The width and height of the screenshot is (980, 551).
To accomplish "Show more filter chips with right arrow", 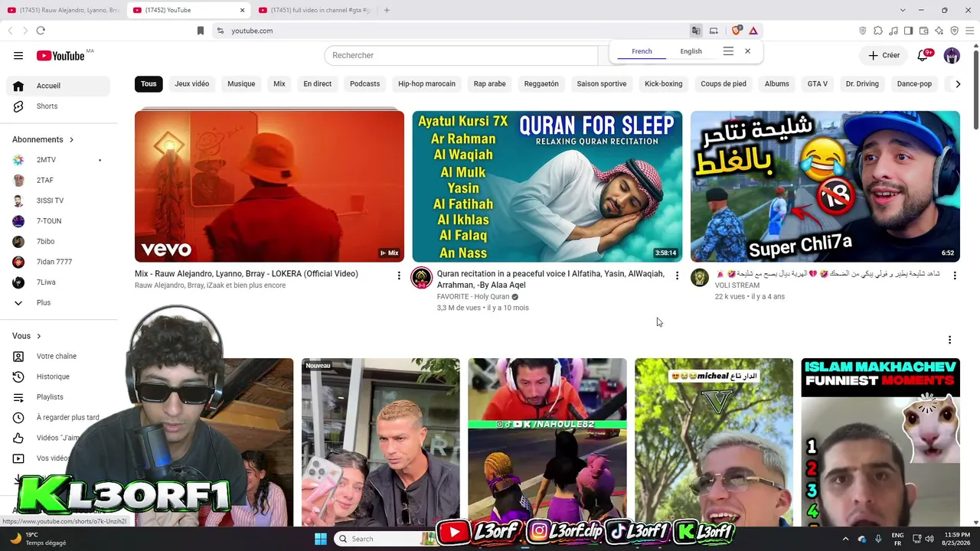I will [x=957, y=84].
